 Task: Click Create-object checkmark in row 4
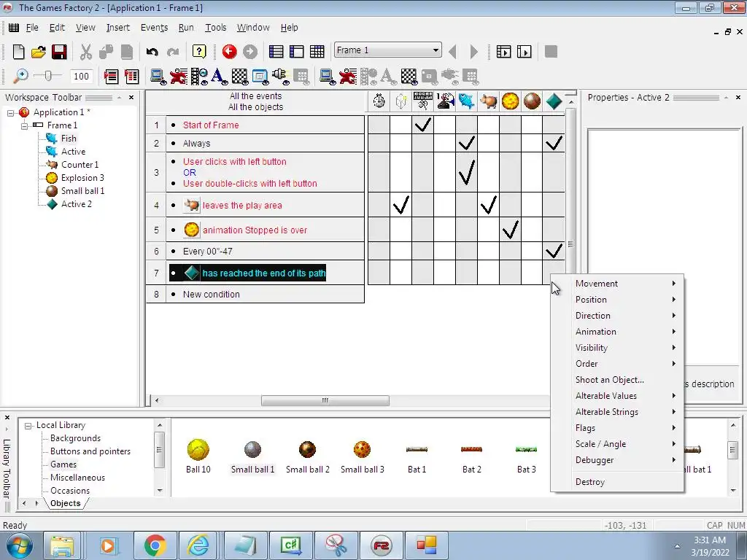click(400, 205)
